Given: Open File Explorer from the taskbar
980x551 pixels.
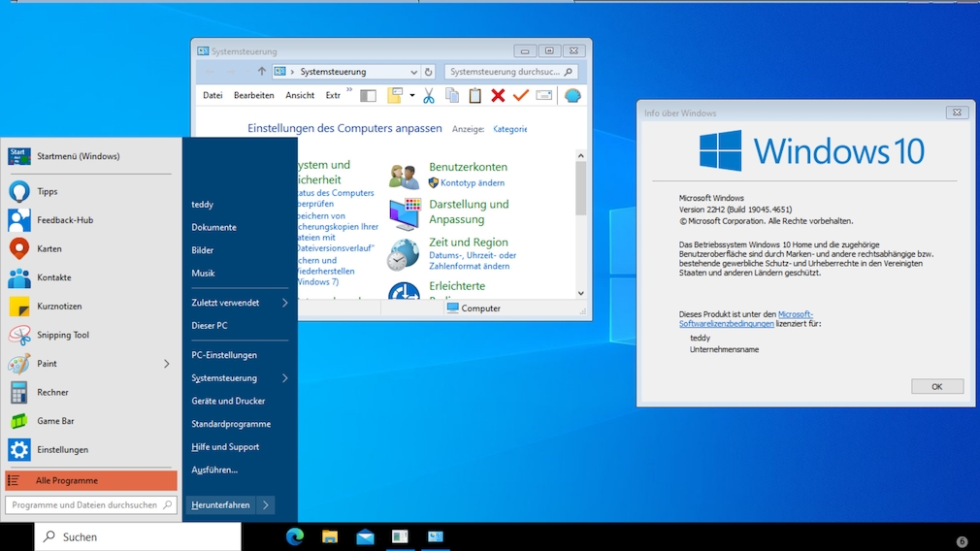Looking at the screenshot, I should 330,536.
